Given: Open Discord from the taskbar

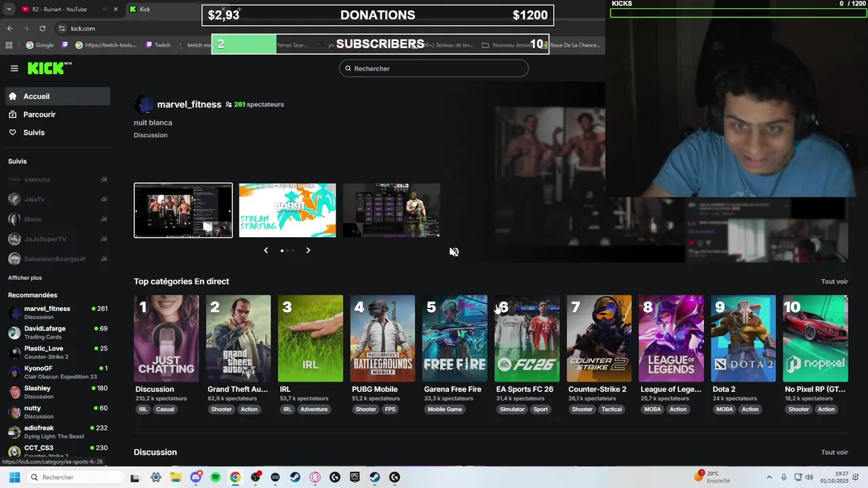Looking at the screenshot, I should pyautogui.click(x=196, y=477).
